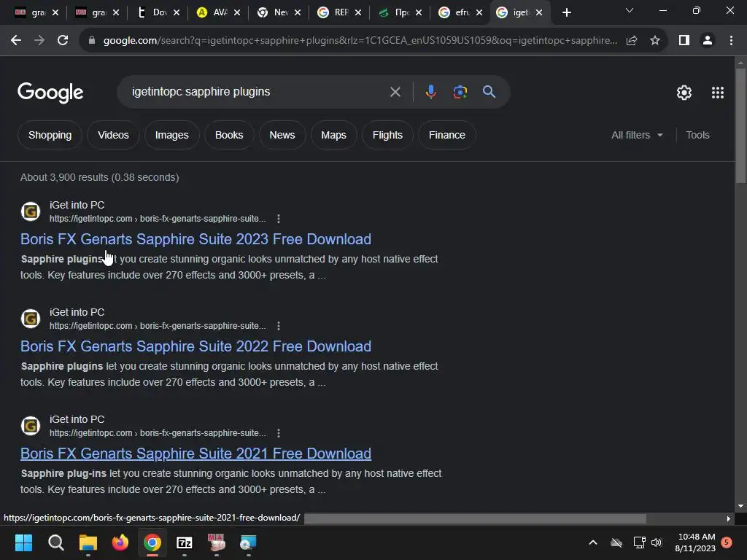
Task: Switch to News results
Action: [282, 135]
